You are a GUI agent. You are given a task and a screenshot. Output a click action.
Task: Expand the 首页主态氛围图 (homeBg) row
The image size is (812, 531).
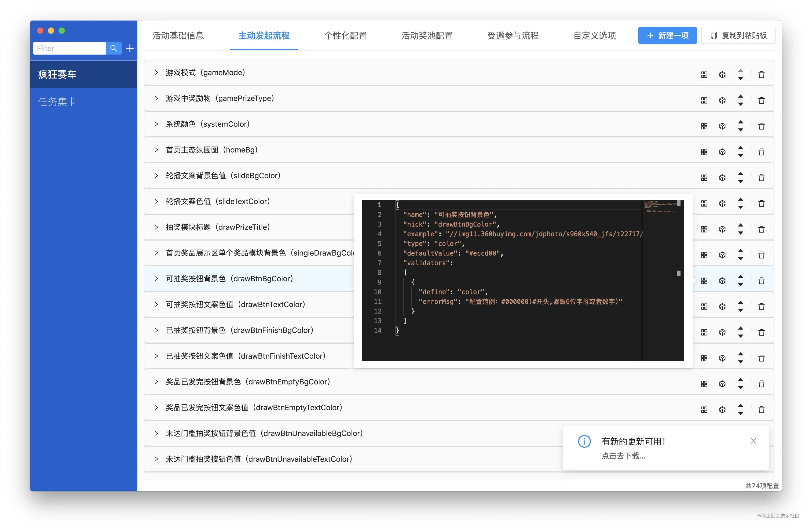(156, 150)
